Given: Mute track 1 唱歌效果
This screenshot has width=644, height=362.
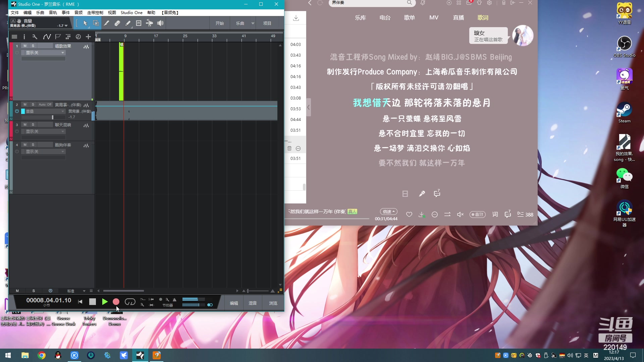Looking at the screenshot, I should (x=25, y=46).
